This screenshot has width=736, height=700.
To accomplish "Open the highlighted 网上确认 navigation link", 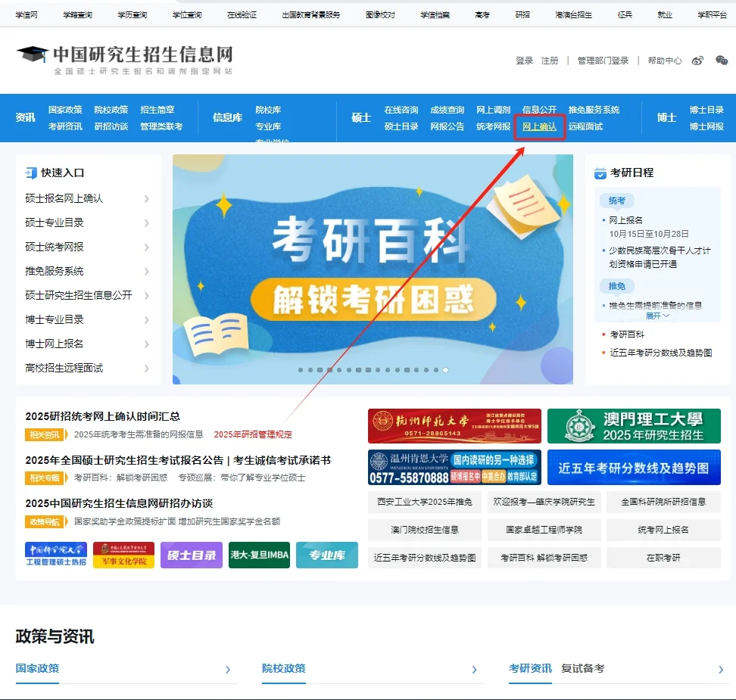I will tap(539, 127).
